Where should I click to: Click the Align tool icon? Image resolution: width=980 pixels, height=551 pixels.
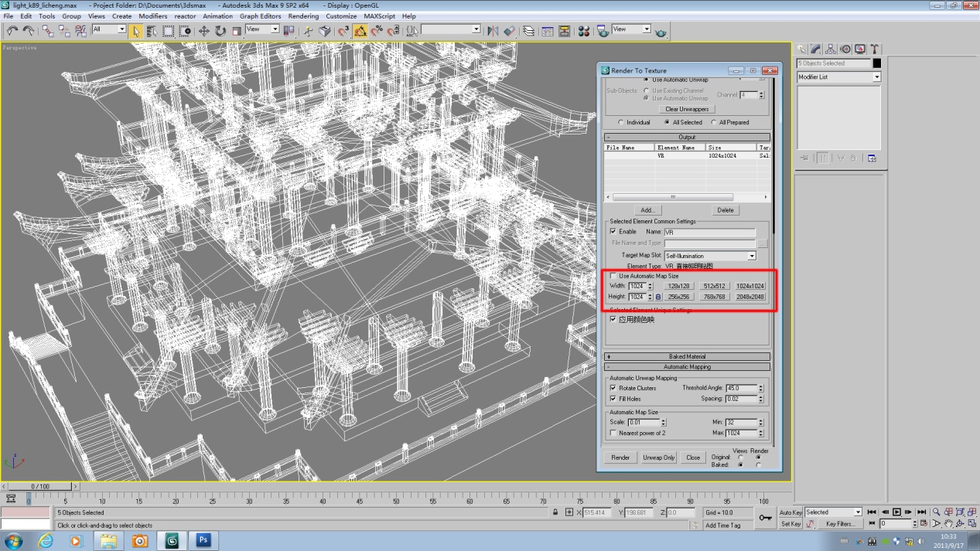tap(510, 31)
